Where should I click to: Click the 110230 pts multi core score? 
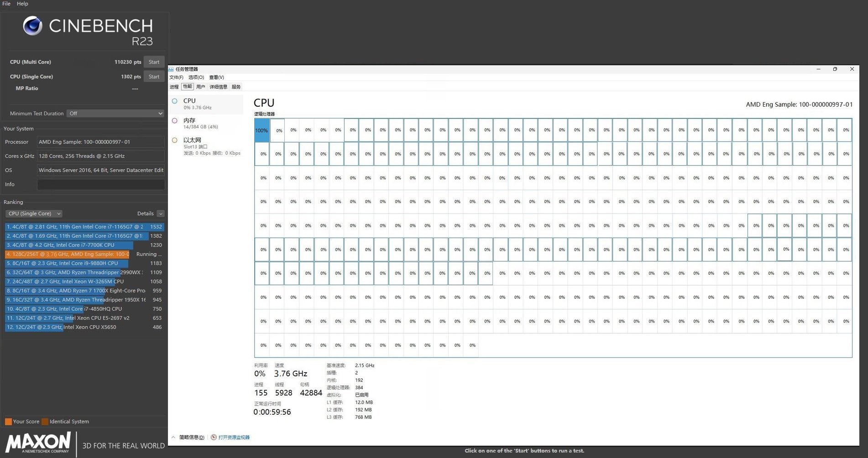[x=128, y=62]
